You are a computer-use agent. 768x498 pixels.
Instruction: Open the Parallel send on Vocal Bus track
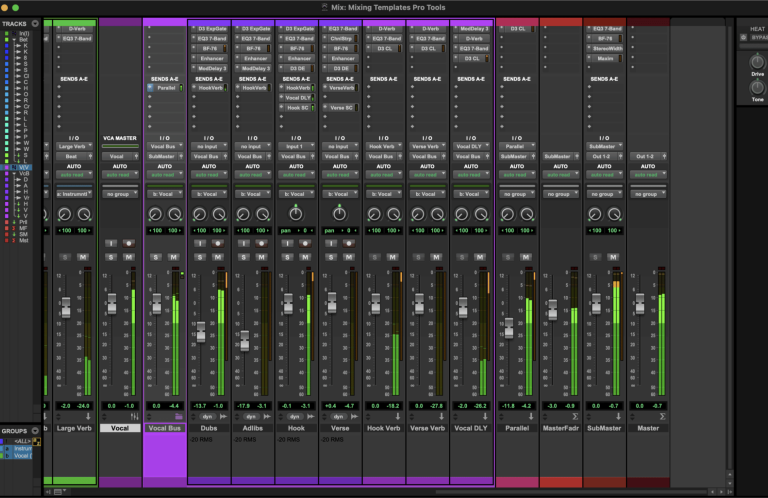tap(166, 88)
